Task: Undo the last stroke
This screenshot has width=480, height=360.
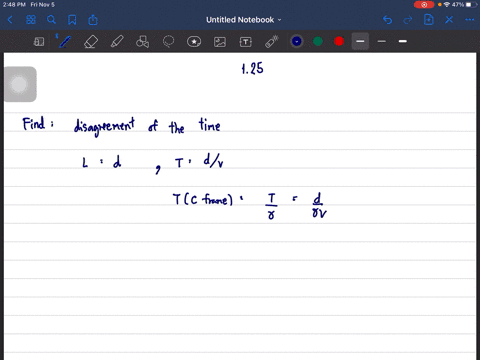Action: click(x=387, y=20)
